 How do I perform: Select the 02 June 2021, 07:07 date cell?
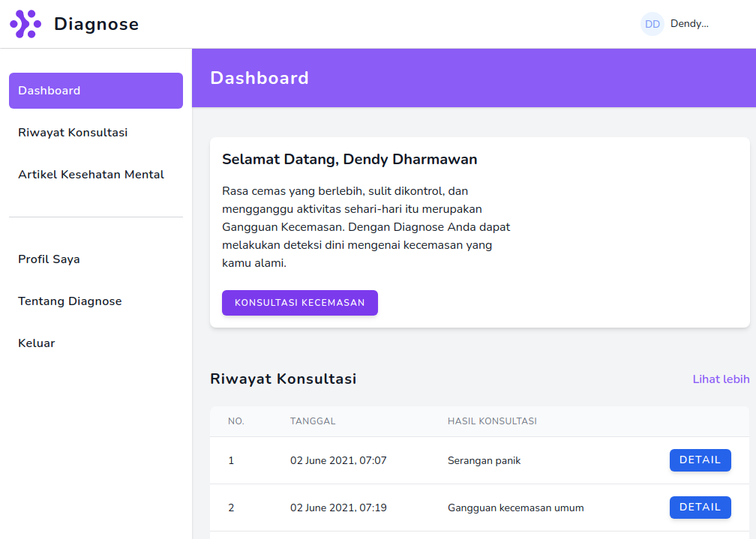pyautogui.click(x=338, y=460)
